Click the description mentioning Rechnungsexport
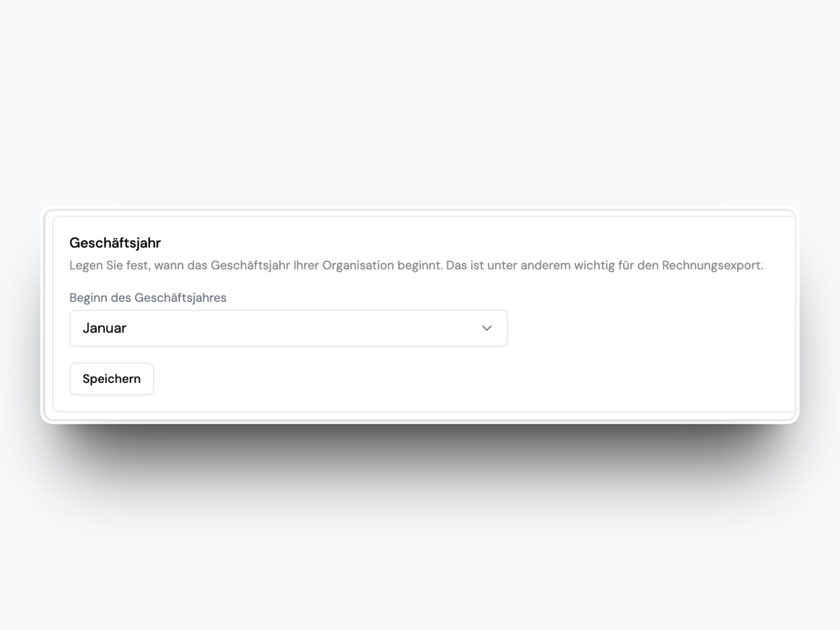 point(416,266)
